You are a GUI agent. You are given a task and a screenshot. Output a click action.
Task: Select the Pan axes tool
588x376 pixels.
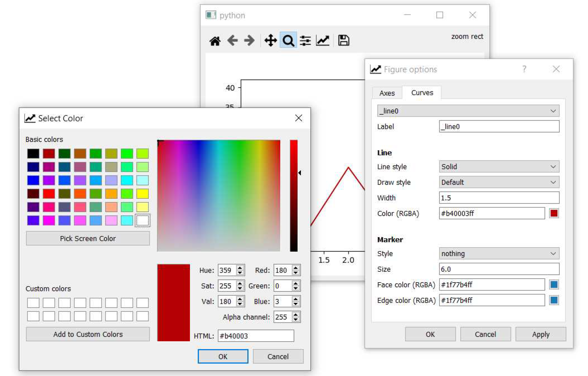[x=270, y=41]
